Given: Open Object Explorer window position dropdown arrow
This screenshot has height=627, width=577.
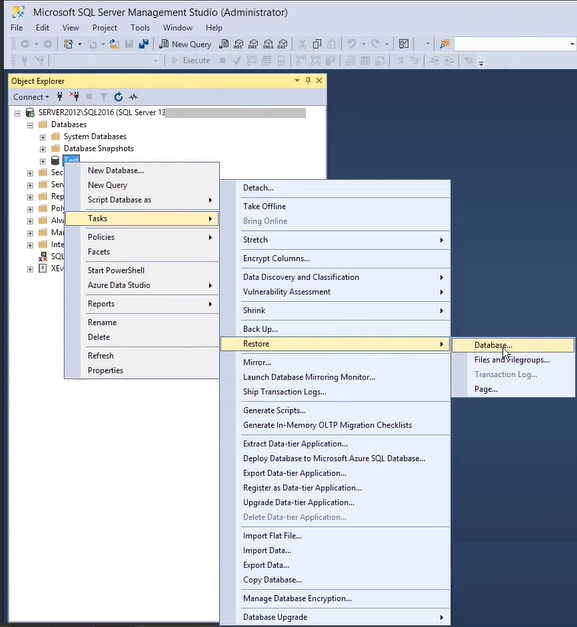Looking at the screenshot, I should [297, 81].
